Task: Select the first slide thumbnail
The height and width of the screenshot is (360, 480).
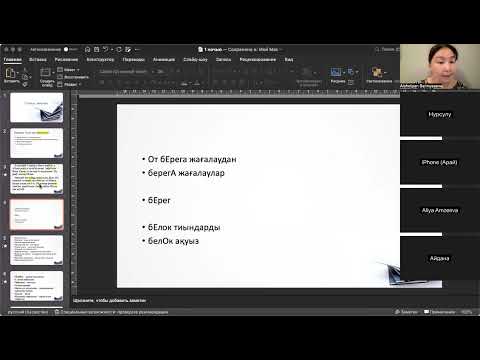Action: pyautogui.click(x=37, y=107)
